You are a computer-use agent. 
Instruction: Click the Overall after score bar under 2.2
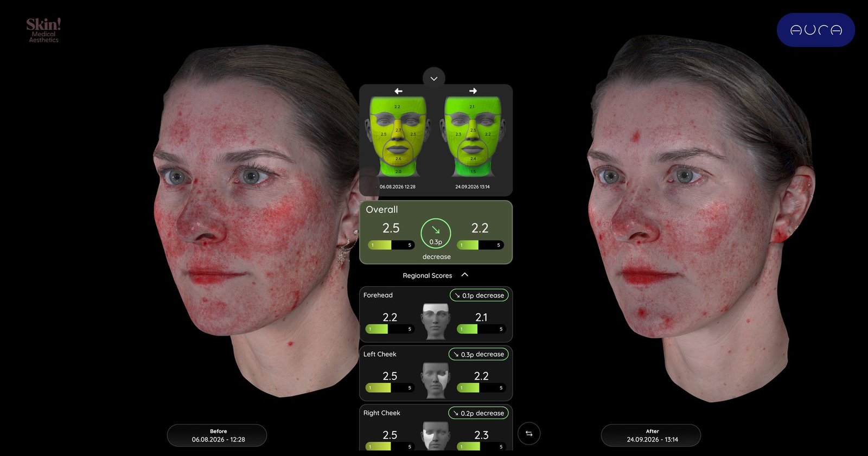pos(480,245)
